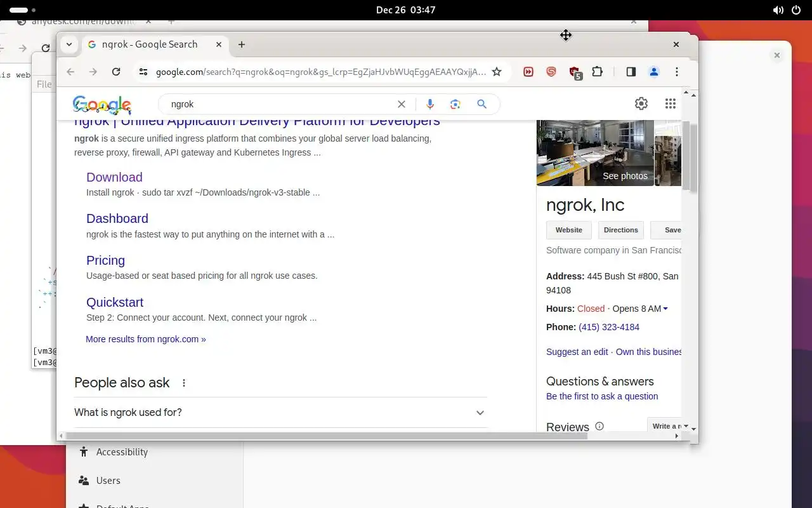Click the Chrome forward arrow button
Screen dimensions: 812x508
pyautogui.click(x=93, y=72)
